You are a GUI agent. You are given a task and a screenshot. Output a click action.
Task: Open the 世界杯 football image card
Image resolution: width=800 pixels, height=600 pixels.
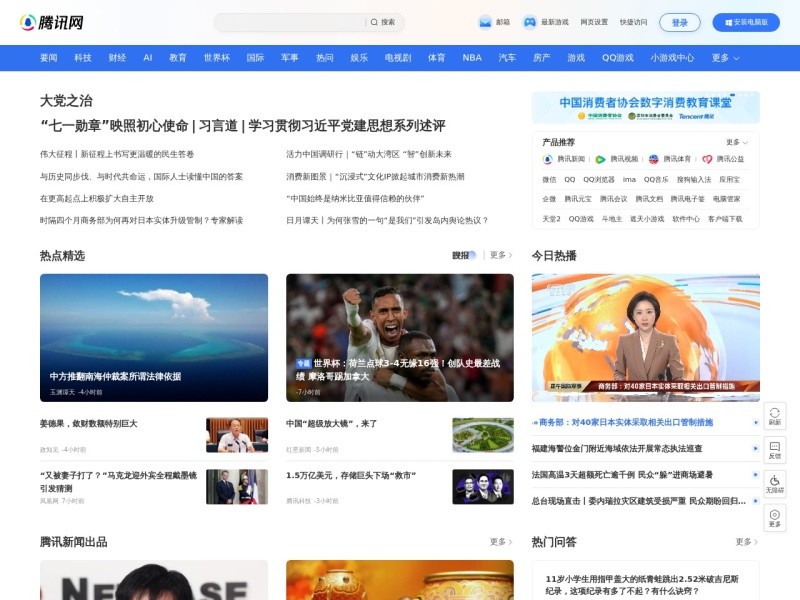(399, 338)
